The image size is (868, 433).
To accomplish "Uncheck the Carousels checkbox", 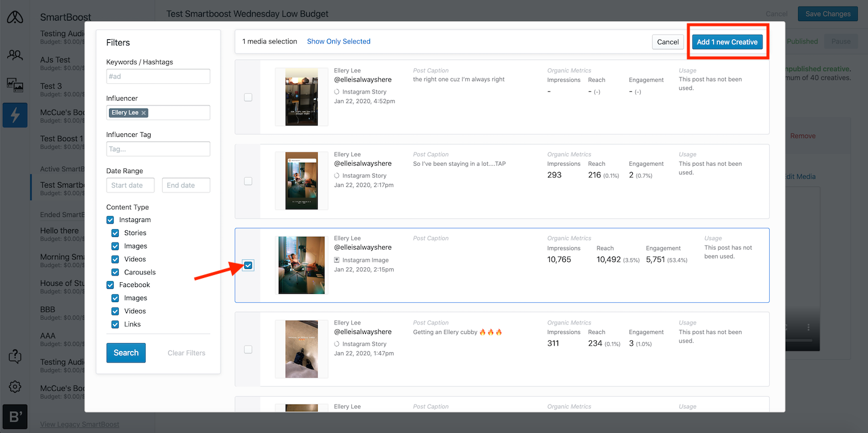I will (115, 273).
